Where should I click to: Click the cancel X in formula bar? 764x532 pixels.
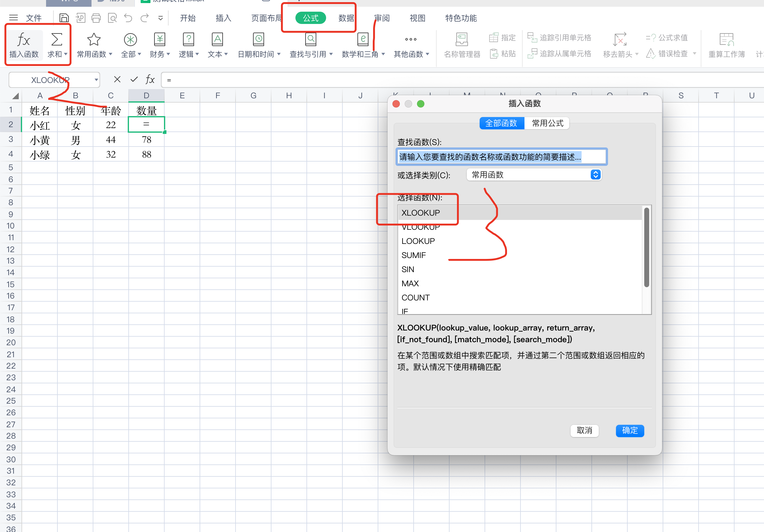[x=117, y=79]
